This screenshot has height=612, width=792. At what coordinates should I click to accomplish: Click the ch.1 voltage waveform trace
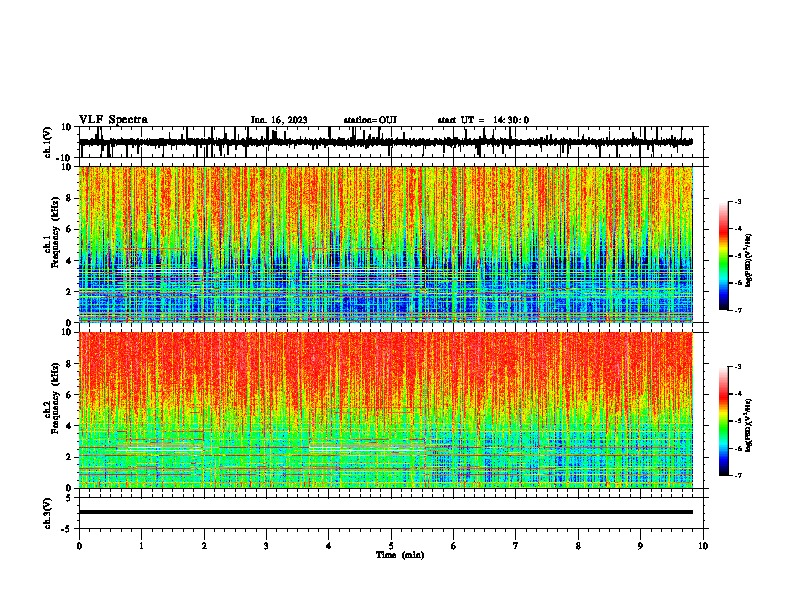(x=385, y=142)
